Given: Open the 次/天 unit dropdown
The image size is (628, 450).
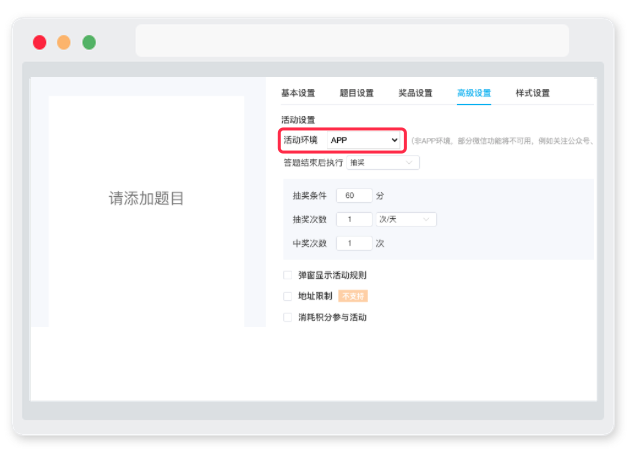Looking at the screenshot, I should pyautogui.click(x=406, y=219).
